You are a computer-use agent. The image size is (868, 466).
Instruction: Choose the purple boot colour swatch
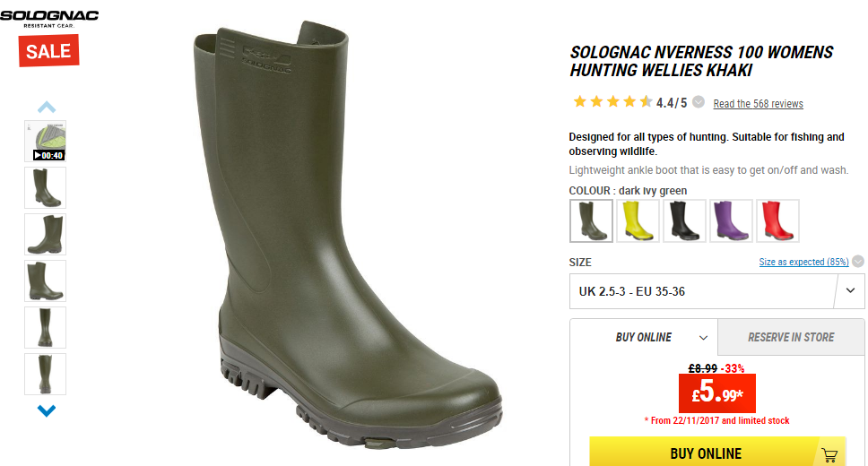[732, 220]
